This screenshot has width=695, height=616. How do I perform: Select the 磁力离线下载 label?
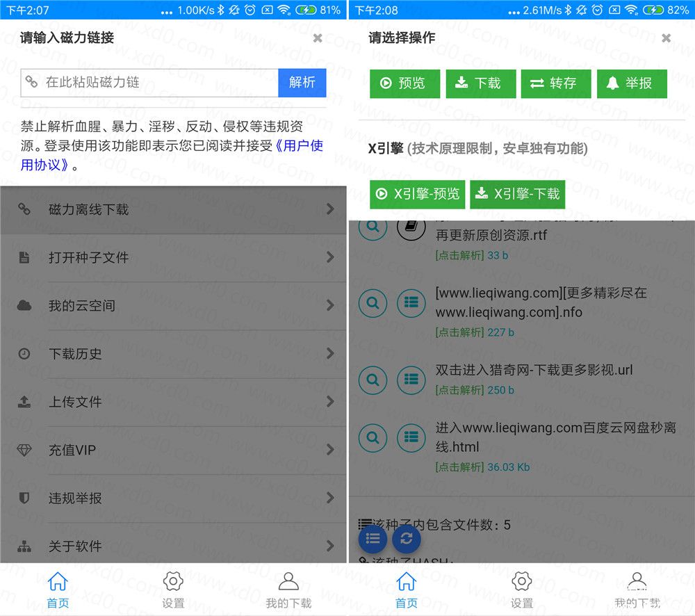[x=89, y=209]
